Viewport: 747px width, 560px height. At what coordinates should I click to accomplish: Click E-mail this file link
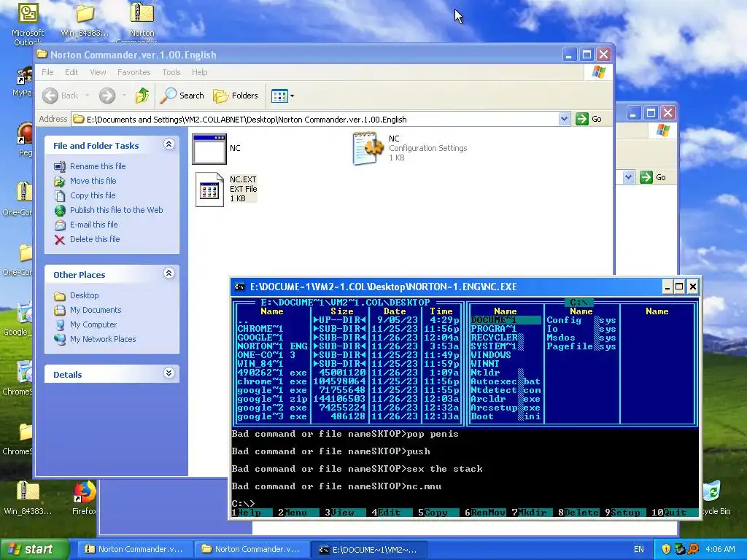(x=93, y=225)
